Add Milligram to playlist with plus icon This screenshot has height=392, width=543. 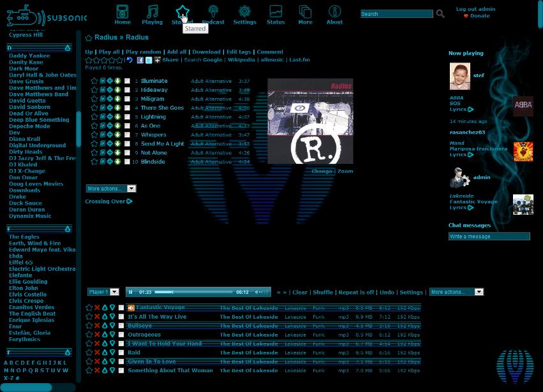tap(110, 99)
